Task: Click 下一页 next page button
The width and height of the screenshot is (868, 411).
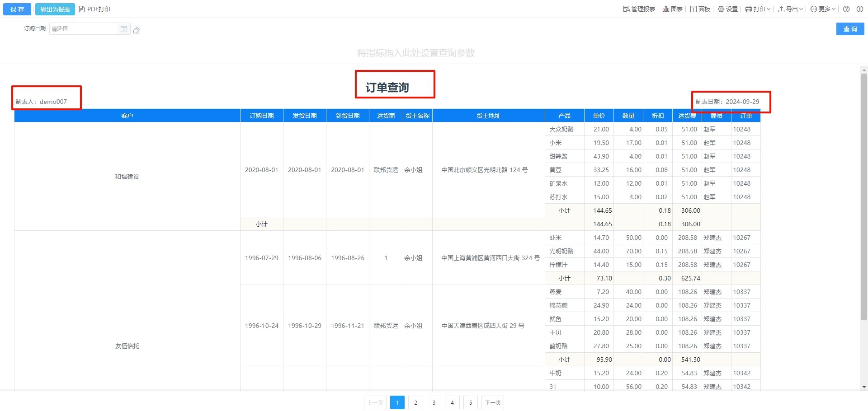Action: click(492, 402)
